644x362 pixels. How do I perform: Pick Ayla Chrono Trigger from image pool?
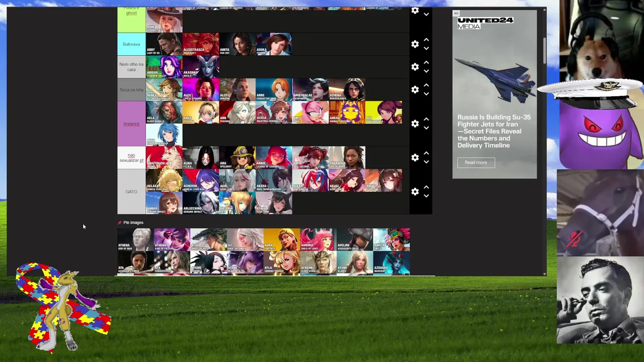point(282,262)
